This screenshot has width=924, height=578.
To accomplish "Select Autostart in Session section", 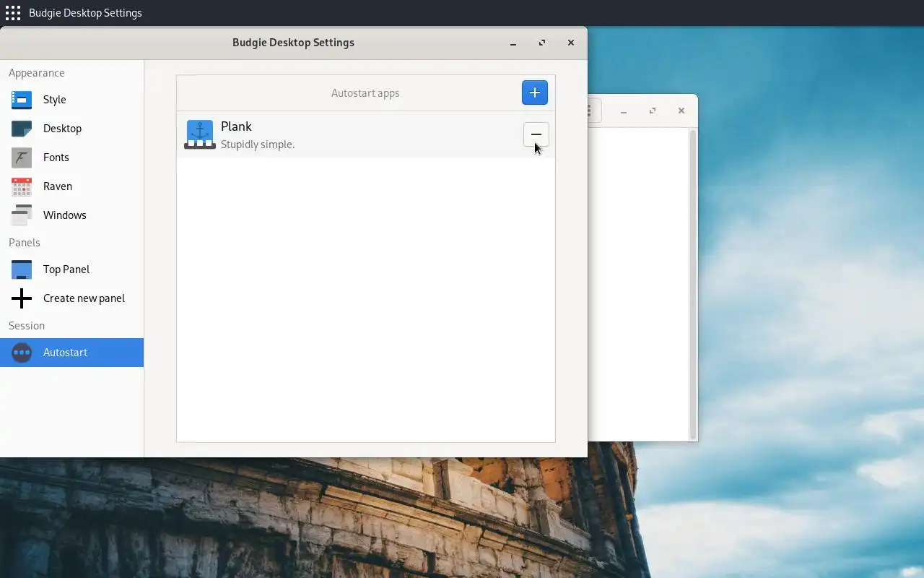I will click(71, 353).
